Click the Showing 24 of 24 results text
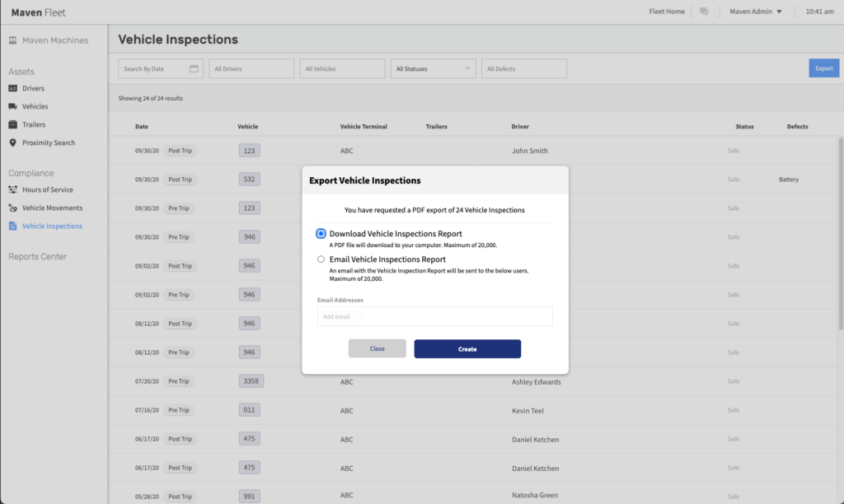Image resolution: width=844 pixels, height=504 pixels. point(151,99)
